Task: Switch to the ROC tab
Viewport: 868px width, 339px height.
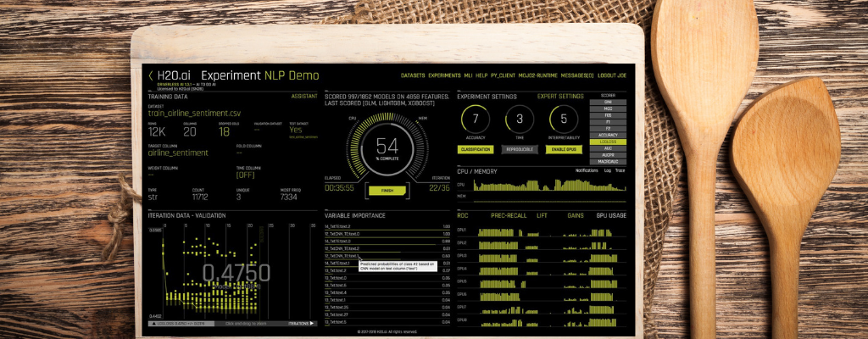Action: [463, 215]
